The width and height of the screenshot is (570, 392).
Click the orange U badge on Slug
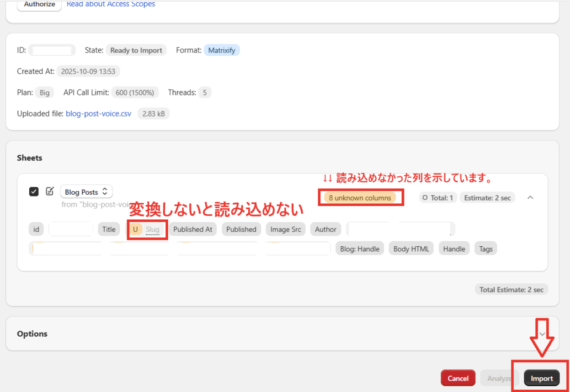click(135, 229)
